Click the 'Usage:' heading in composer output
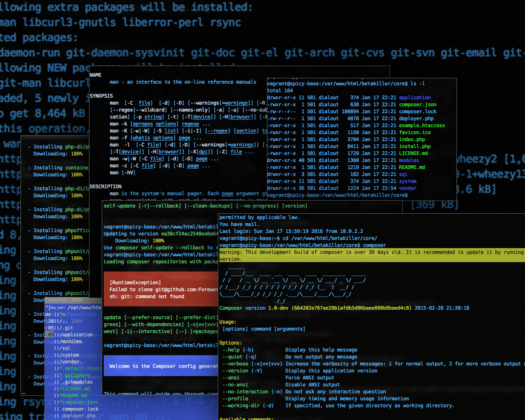This screenshot has width=525, height=420. [x=228, y=322]
